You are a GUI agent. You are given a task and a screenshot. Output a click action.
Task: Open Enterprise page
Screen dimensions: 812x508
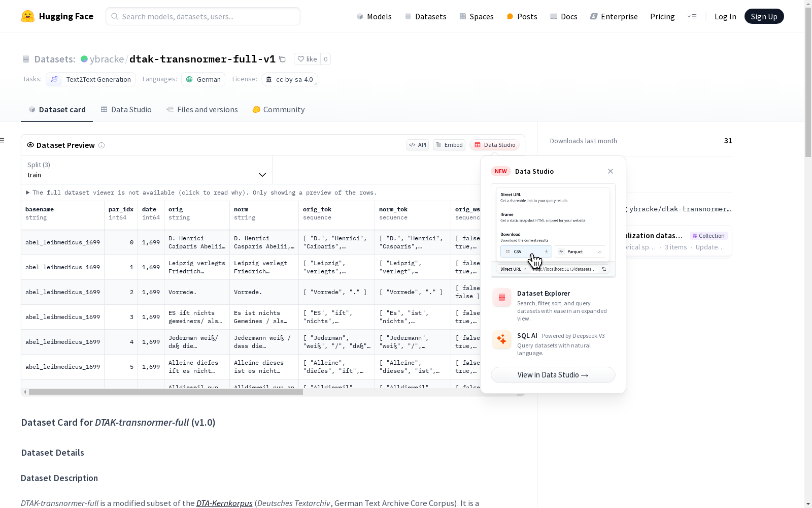(x=614, y=16)
